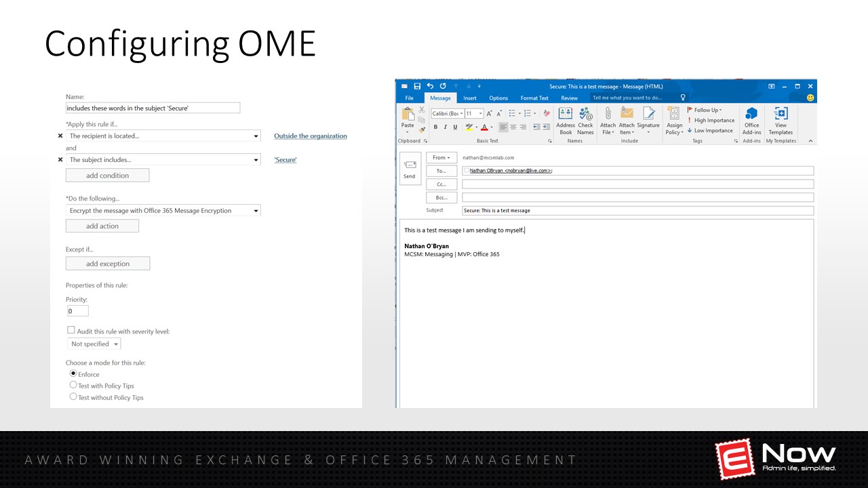Toggle Underline formatting

tap(455, 127)
